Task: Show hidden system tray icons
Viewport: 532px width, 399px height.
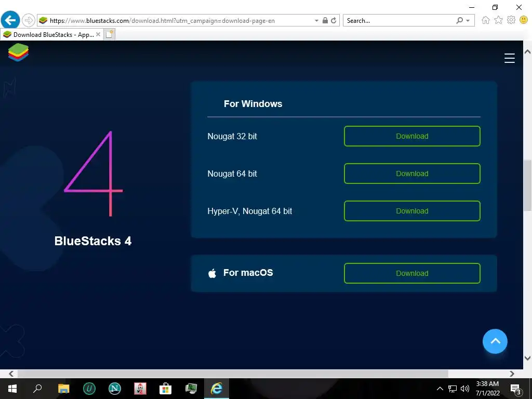Action: (440, 389)
